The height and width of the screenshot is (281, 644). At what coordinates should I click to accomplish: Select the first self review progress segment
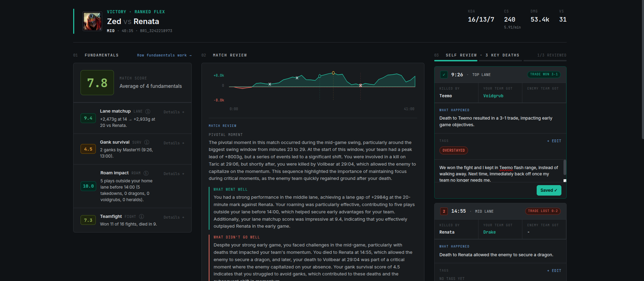[x=456, y=61]
